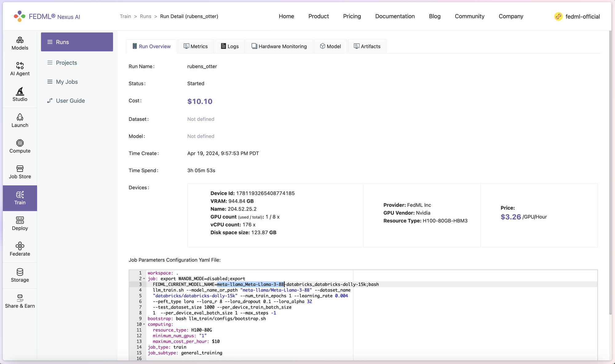Click the page vertical scrollbar
615x364 pixels.
coord(610,172)
